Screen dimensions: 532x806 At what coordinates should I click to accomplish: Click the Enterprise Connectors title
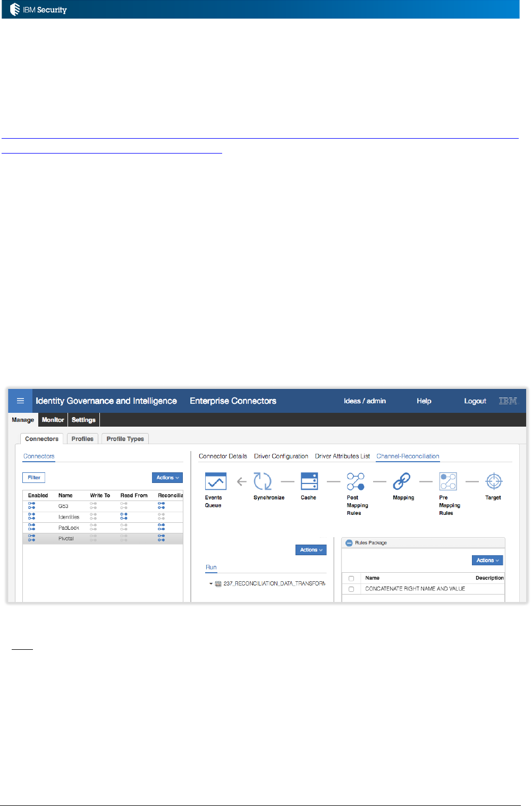click(233, 401)
